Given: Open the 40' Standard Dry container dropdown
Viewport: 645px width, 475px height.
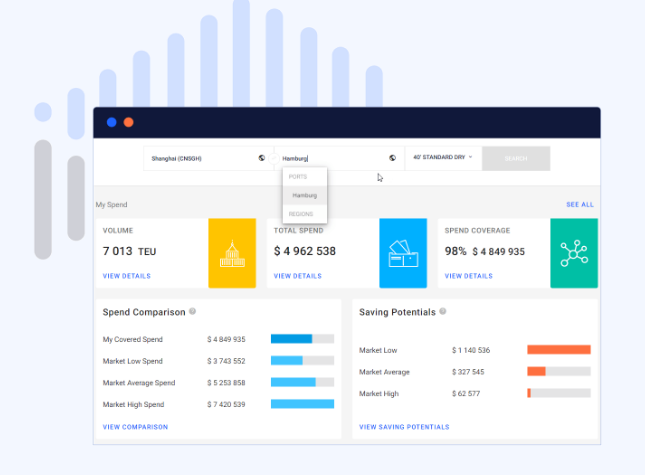Looking at the screenshot, I should (x=443, y=158).
